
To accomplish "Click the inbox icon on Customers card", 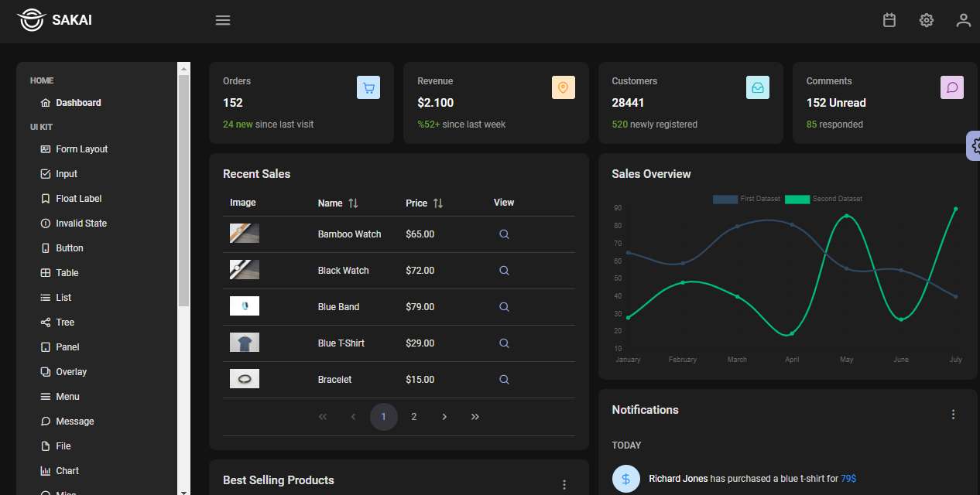I will [758, 87].
